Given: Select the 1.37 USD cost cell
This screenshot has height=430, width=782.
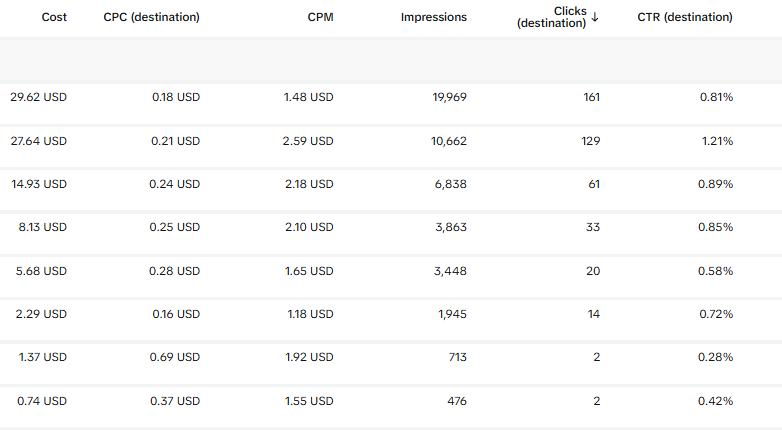Looking at the screenshot, I should [x=42, y=357].
